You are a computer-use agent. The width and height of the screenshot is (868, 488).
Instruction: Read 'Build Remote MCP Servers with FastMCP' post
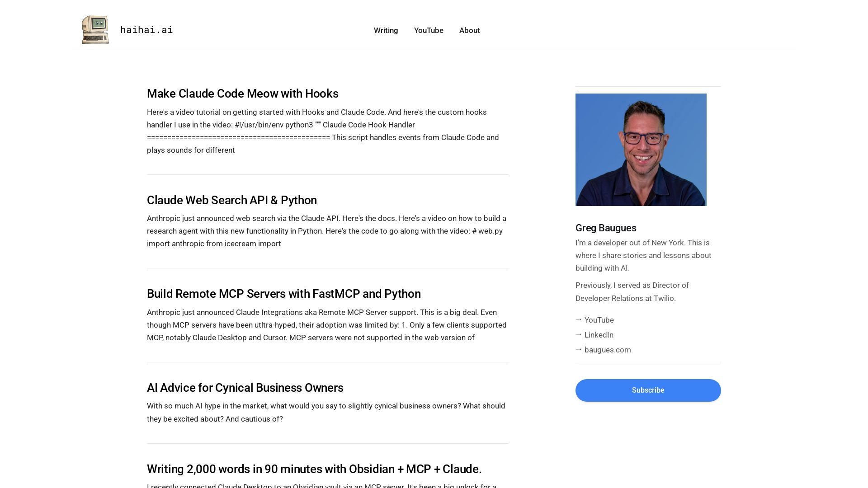283,294
